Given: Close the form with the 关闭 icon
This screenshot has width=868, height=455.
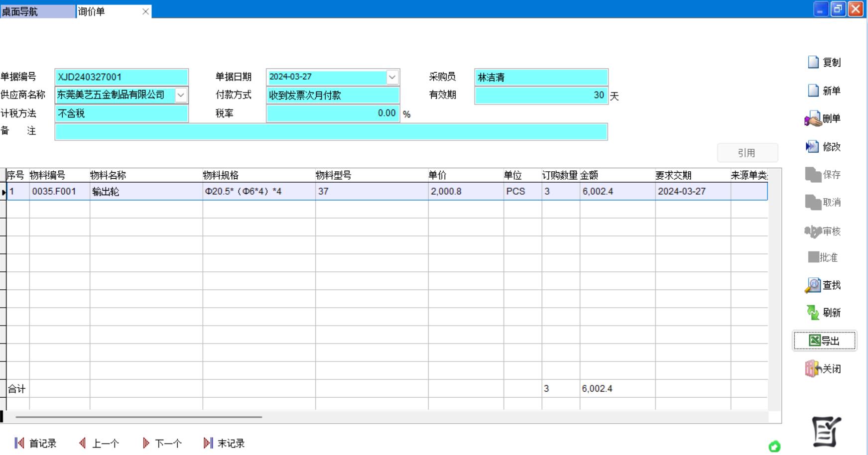Looking at the screenshot, I should coord(825,368).
